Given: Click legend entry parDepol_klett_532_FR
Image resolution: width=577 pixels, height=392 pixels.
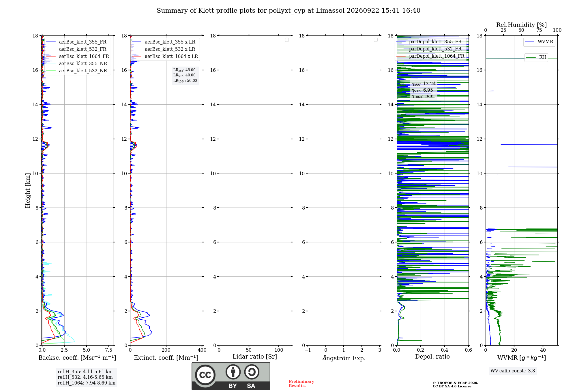Looking at the screenshot, I should click(429, 49).
